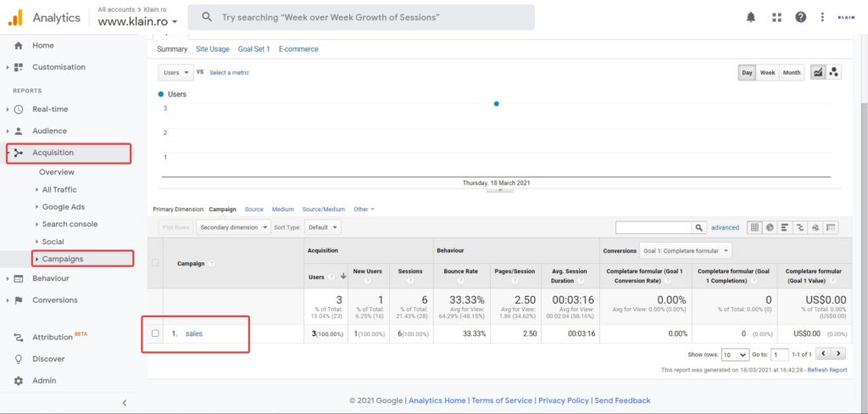868x414 pixels.
Task: Open the notifications bell
Action: [751, 17]
